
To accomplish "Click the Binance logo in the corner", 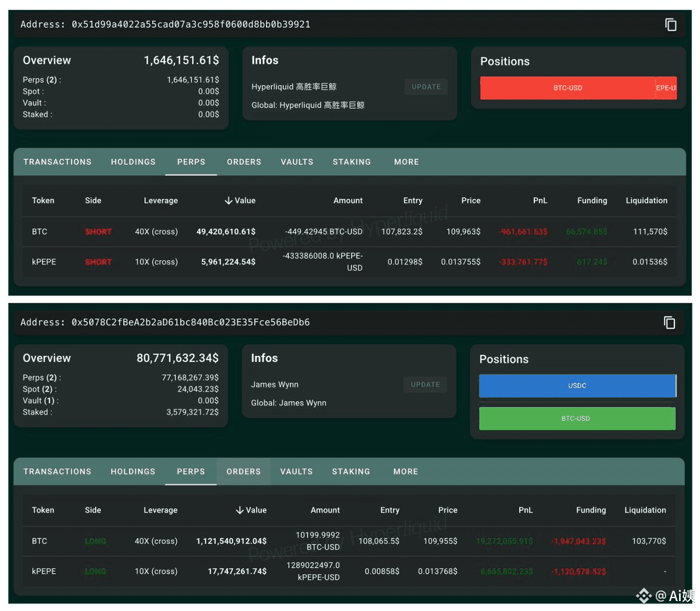I will [x=643, y=595].
